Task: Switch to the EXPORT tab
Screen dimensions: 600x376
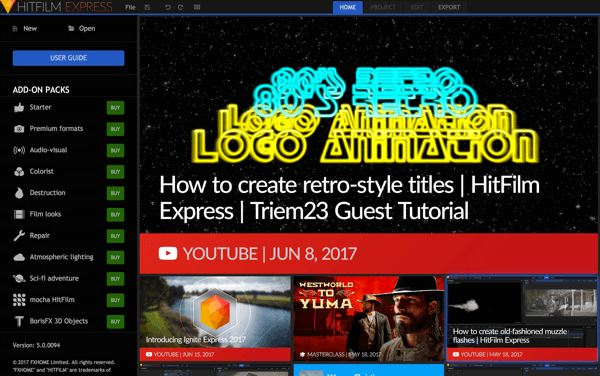Action: pyautogui.click(x=449, y=7)
